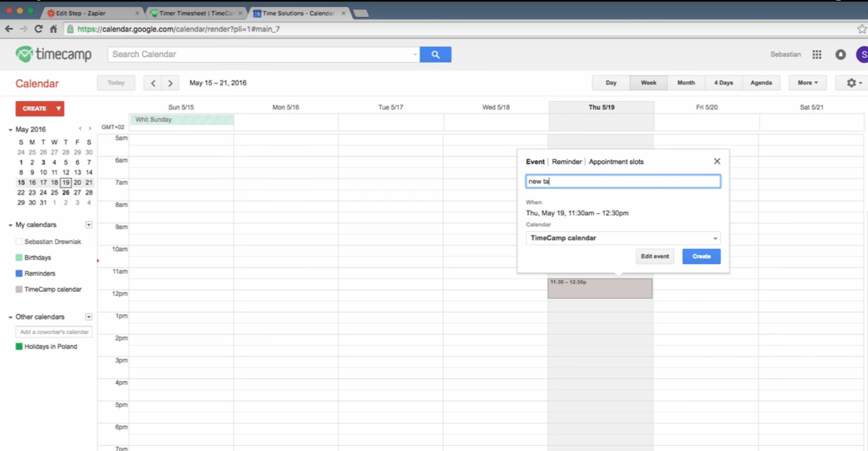This screenshot has width=868, height=451.
Task: Click the browser forward arrow
Action: coord(24,29)
